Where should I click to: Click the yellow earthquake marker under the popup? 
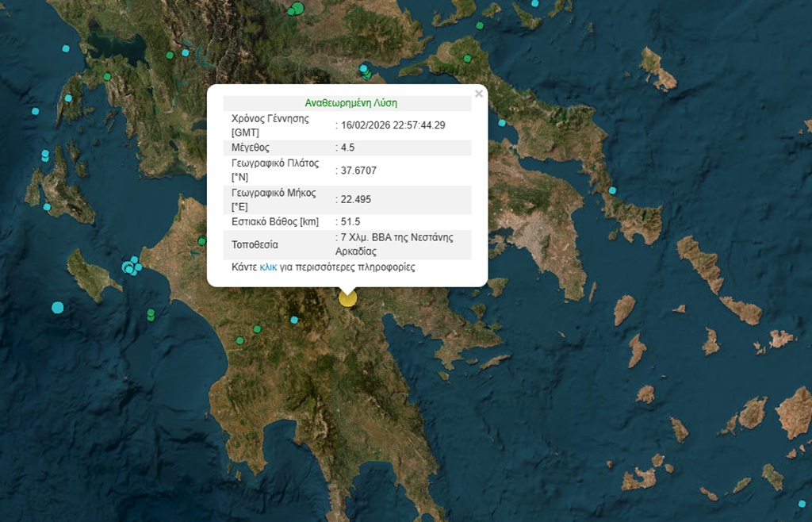[x=347, y=298]
